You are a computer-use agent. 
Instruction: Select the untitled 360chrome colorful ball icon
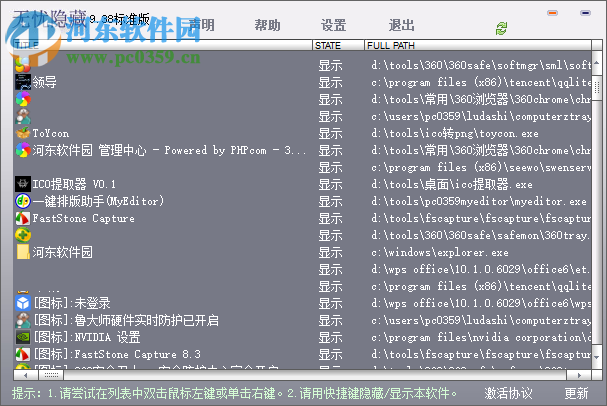click(23, 99)
